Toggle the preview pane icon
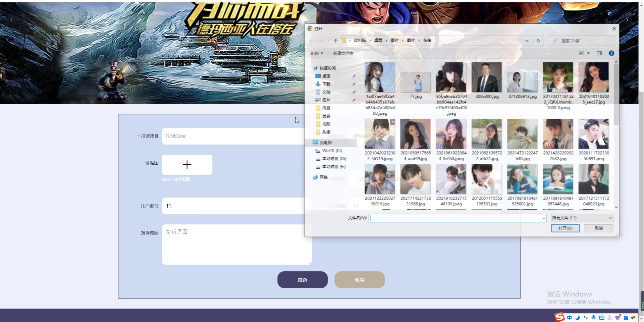 599,53
